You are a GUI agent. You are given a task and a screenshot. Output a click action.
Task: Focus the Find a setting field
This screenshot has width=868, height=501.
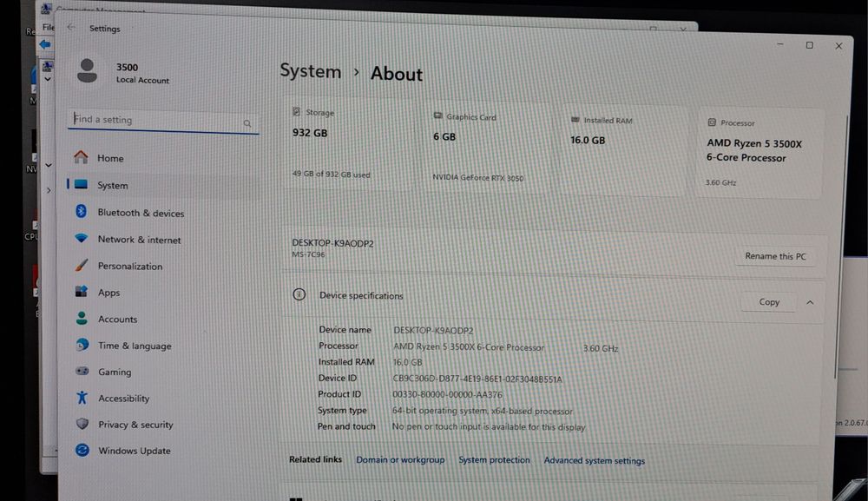(163, 120)
